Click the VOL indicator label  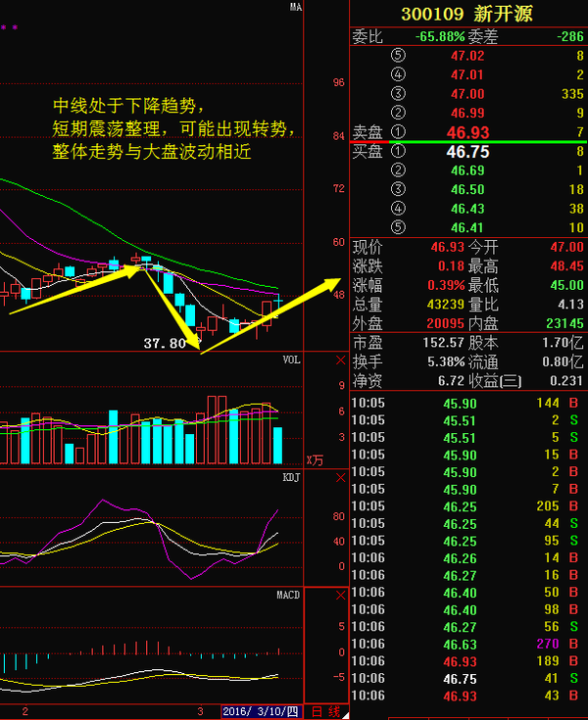tap(291, 360)
